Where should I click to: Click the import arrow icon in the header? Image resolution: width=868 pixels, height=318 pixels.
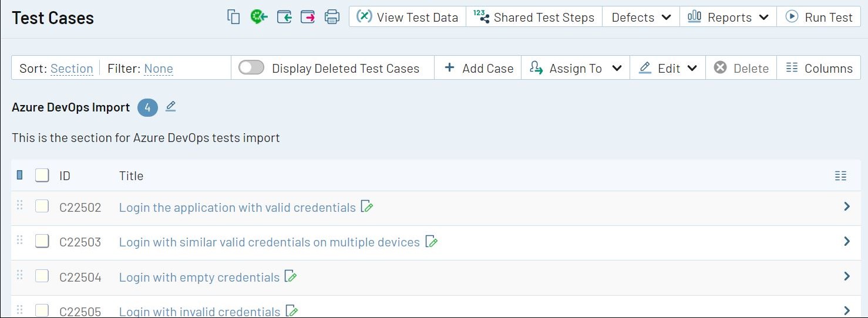(284, 17)
